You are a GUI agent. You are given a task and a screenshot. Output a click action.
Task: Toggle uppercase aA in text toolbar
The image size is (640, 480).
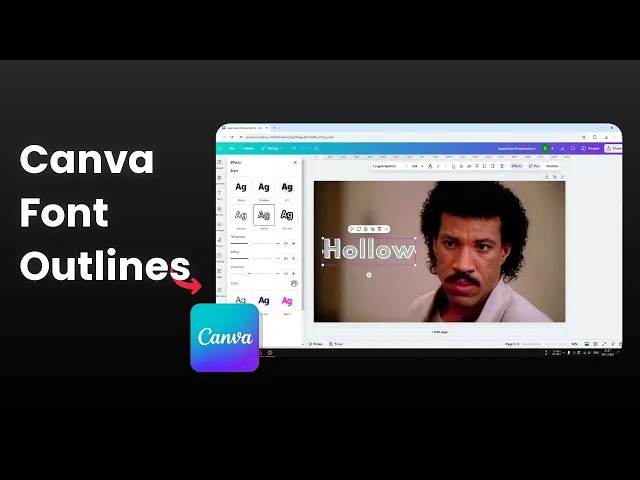click(469, 166)
